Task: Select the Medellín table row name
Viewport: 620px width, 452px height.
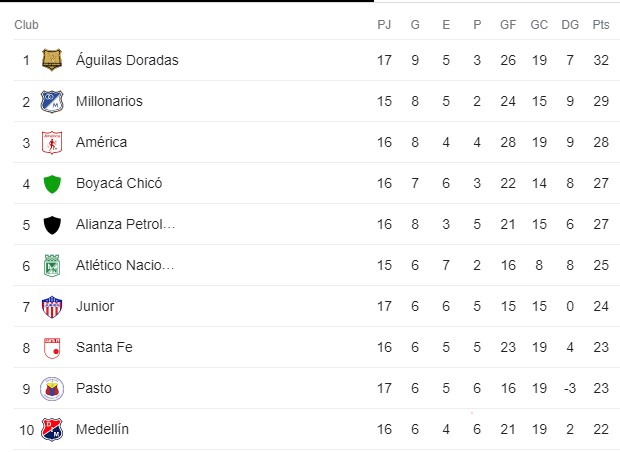Action: (102, 429)
